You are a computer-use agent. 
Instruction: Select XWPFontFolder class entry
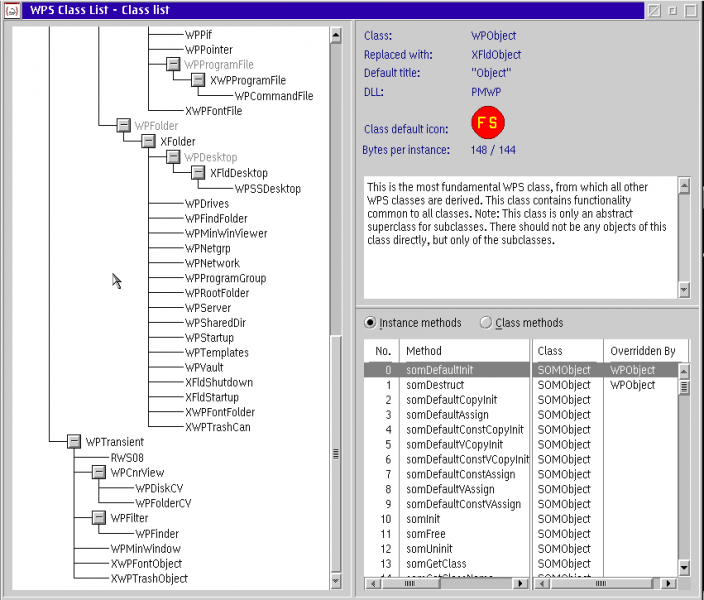[220, 412]
